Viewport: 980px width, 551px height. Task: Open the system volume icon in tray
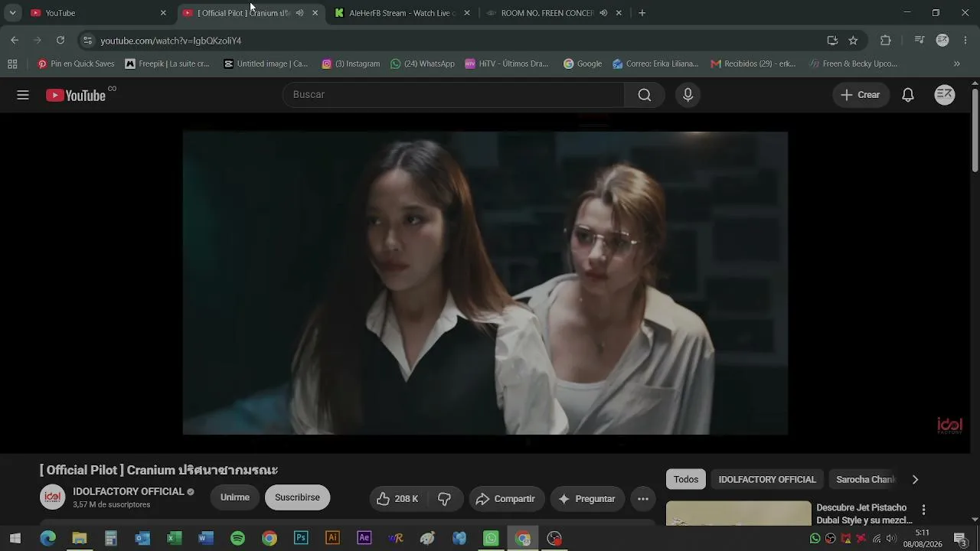coord(890,539)
